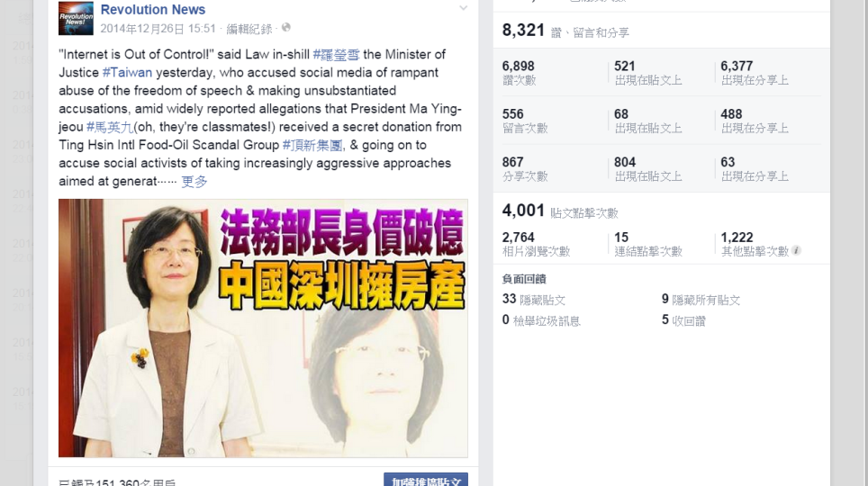Open the #Taiwan hashtag
The height and width of the screenshot is (486, 868).
(127, 73)
